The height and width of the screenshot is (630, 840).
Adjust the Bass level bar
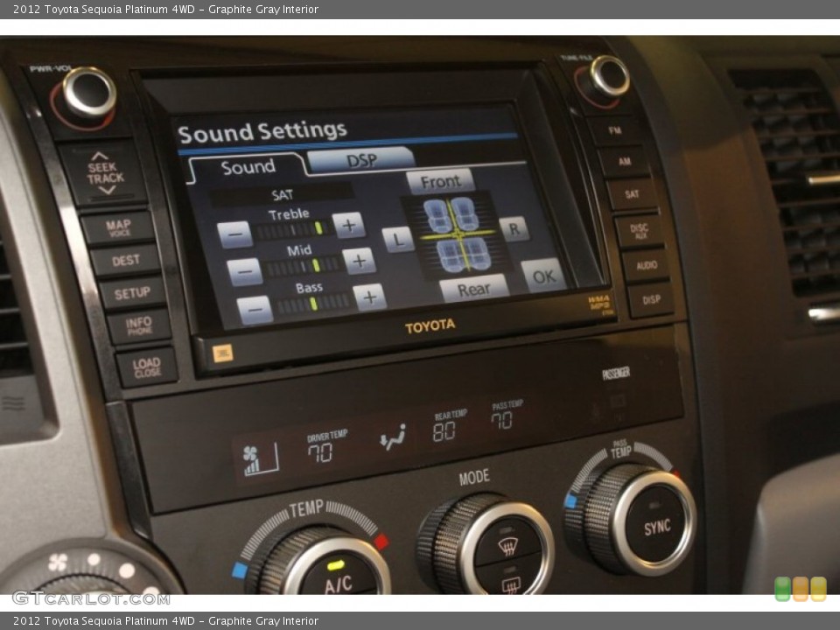point(313,304)
